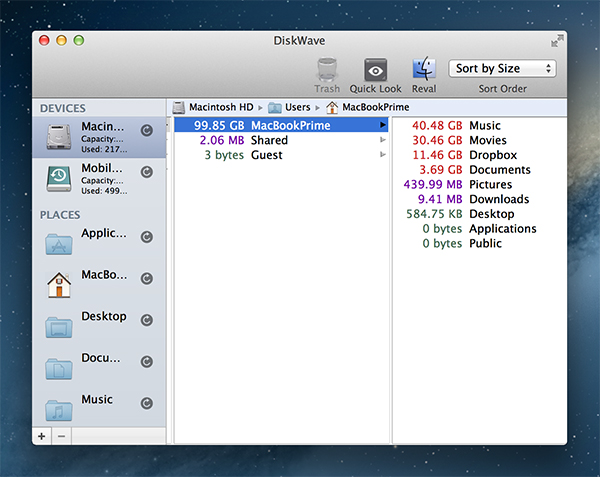The width and height of the screenshot is (600, 477).
Task: Minimize the DiskWave window
Action: click(x=62, y=40)
